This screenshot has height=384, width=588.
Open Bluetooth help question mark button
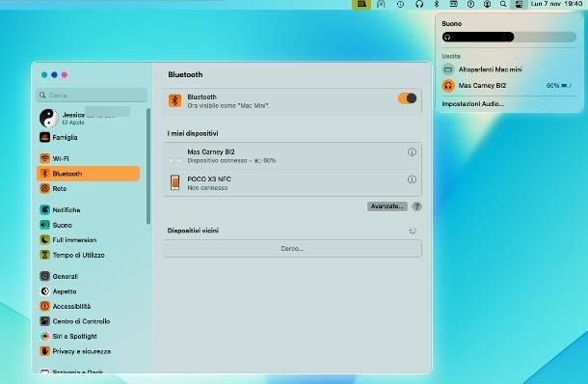click(416, 206)
